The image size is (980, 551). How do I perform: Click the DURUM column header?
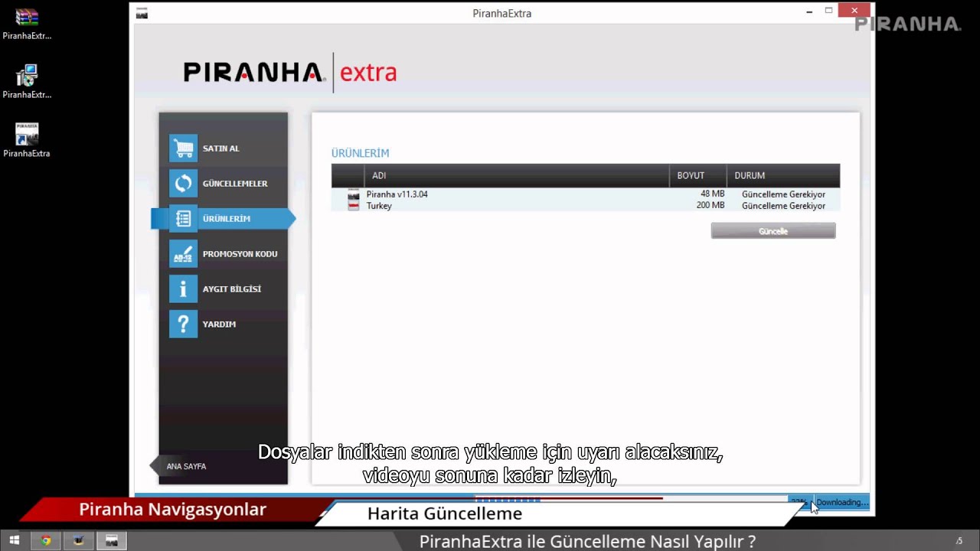pos(783,175)
